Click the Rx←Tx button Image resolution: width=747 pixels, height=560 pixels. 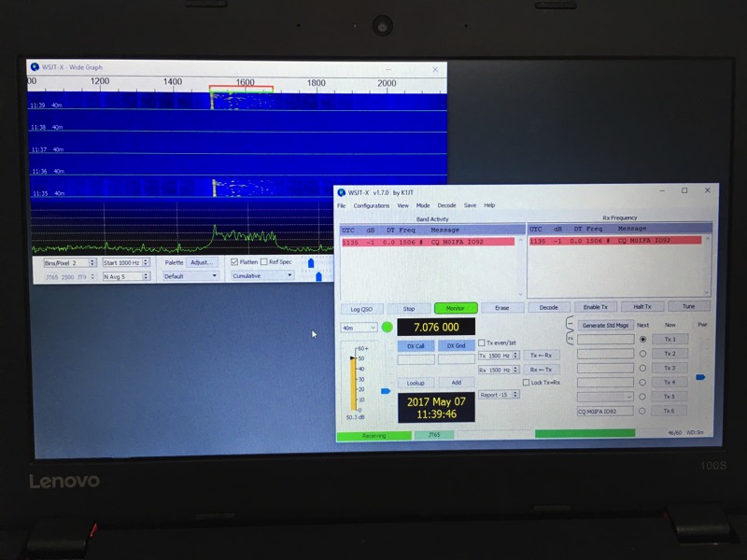point(542,370)
